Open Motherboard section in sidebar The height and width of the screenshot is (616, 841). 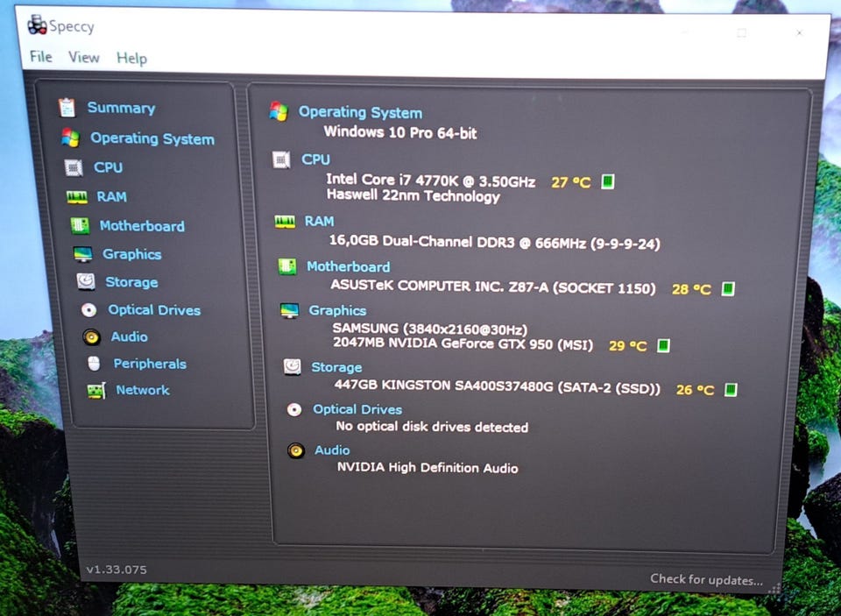[x=142, y=226]
